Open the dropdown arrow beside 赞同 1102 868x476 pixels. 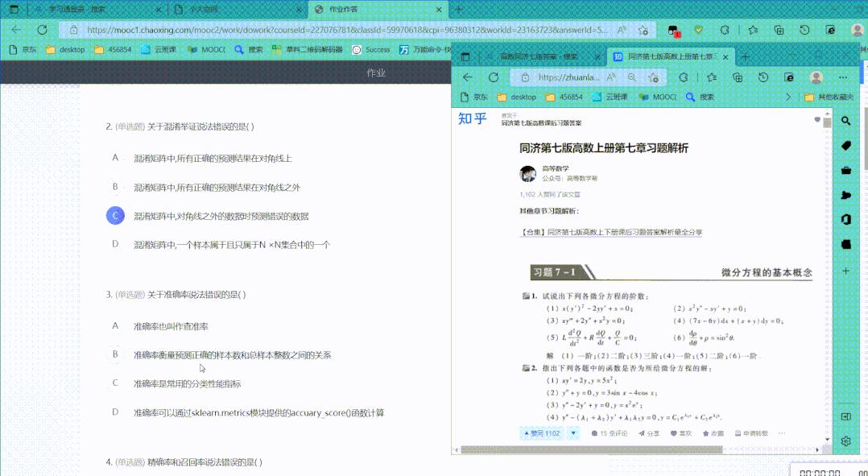572,433
